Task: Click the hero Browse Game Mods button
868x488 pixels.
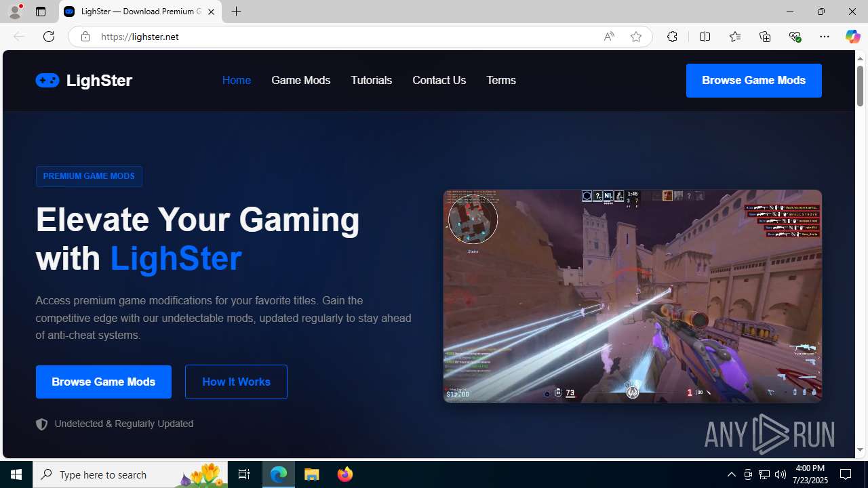Action: pyautogui.click(x=104, y=382)
